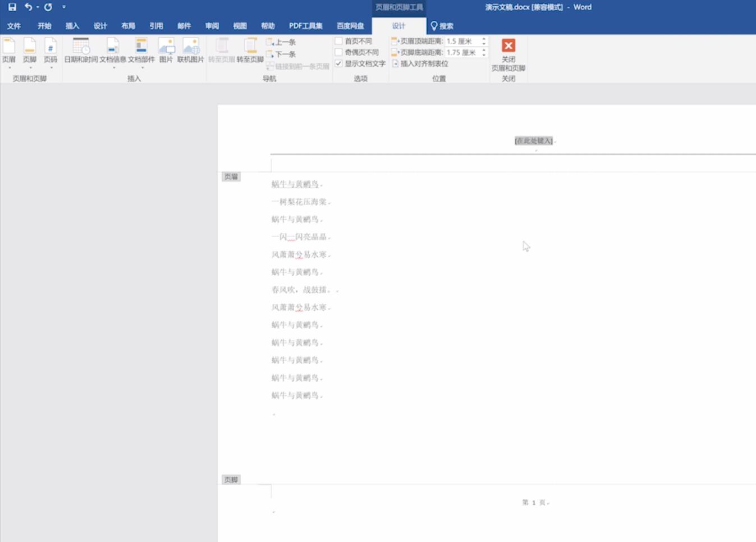This screenshot has height=542, width=756.
Task: Open the 设计 tab next to 插入
Action: 100,26
